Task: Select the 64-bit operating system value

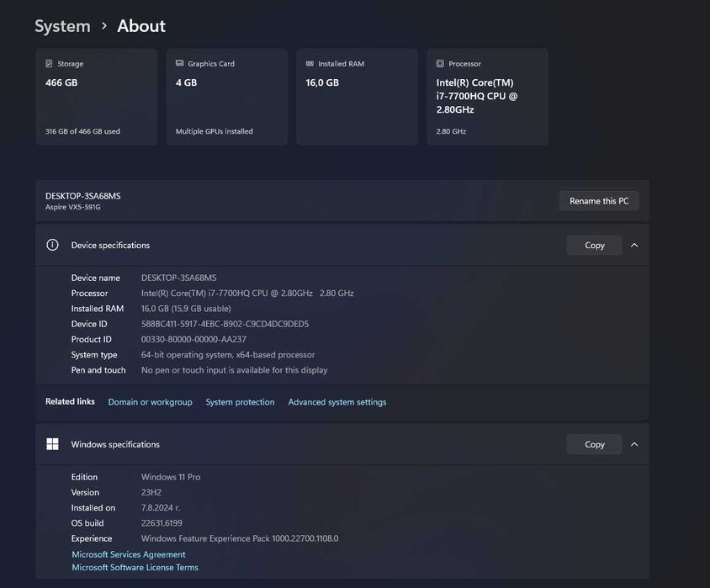Action: [228, 354]
